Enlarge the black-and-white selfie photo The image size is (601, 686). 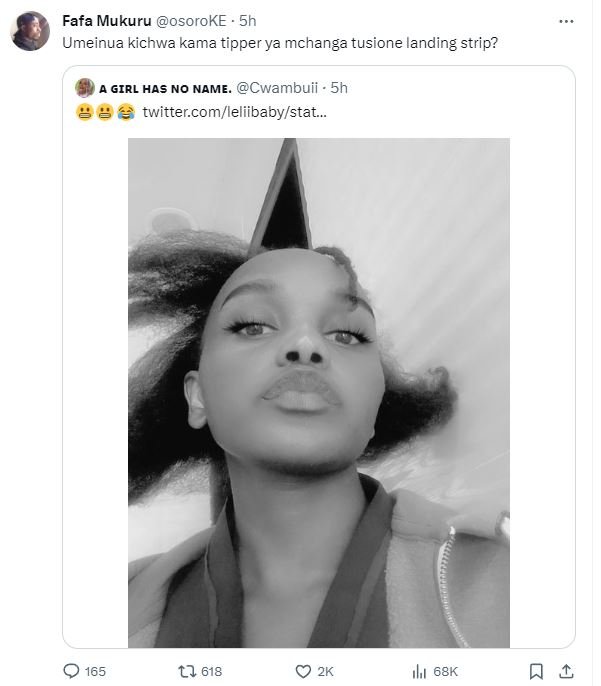tap(319, 392)
